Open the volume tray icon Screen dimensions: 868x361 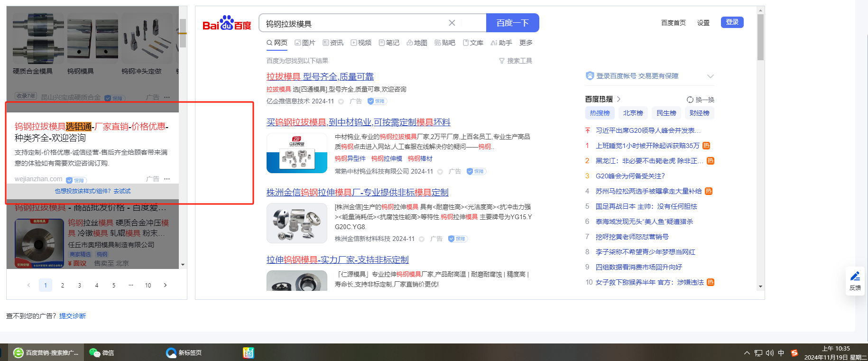coord(769,353)
